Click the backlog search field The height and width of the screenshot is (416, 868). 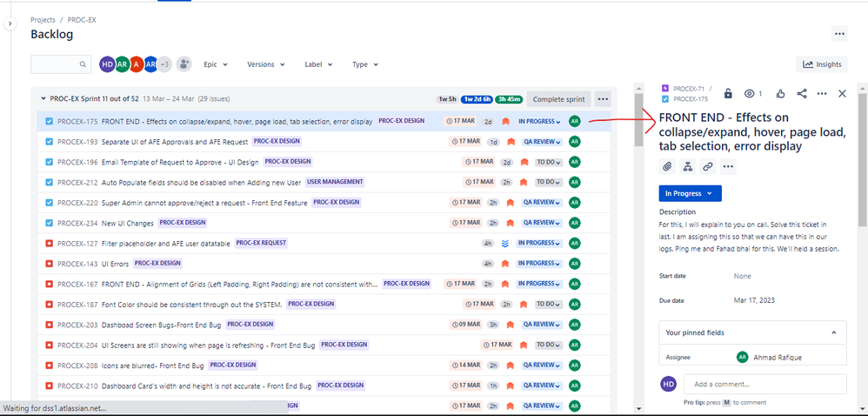[x=61, y=64]
